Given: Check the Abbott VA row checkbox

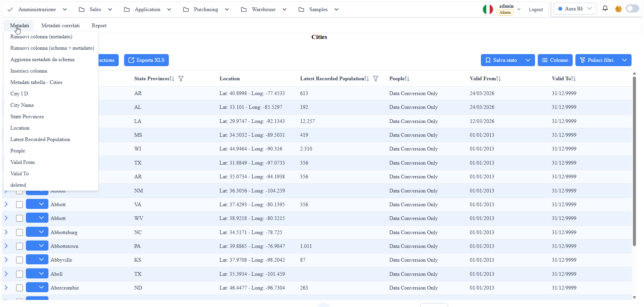Looking at the screenshot, I should point(20,205).
